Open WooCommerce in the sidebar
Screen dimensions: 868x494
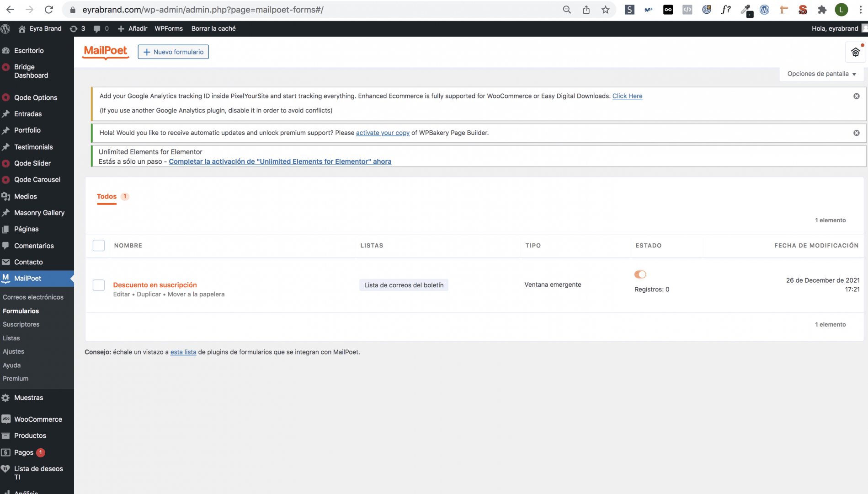pyautogui.click(x=38, y=419)
